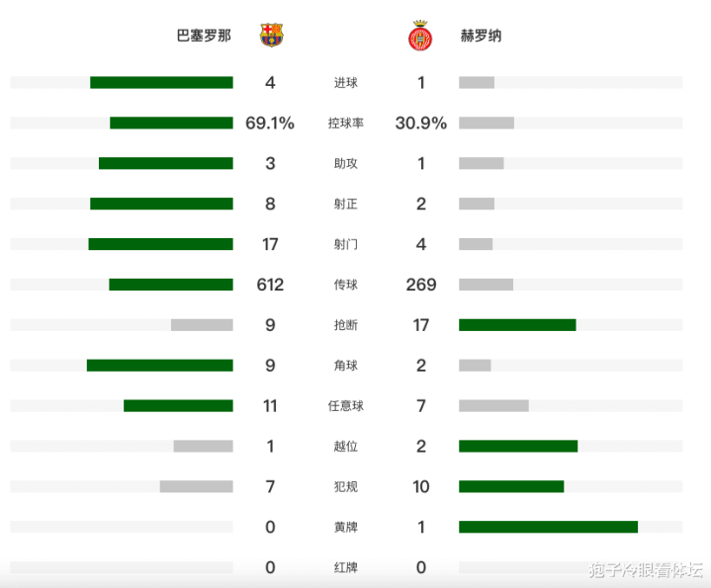Click Barcelona's green 角球 bar
711x588 pixels.
tap(160, 366)
